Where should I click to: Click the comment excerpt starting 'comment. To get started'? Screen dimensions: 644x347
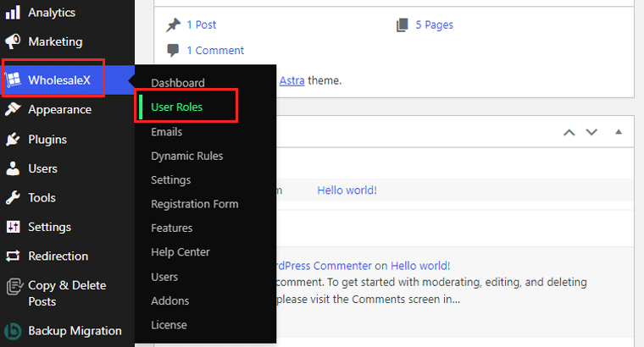pos(431,290)
